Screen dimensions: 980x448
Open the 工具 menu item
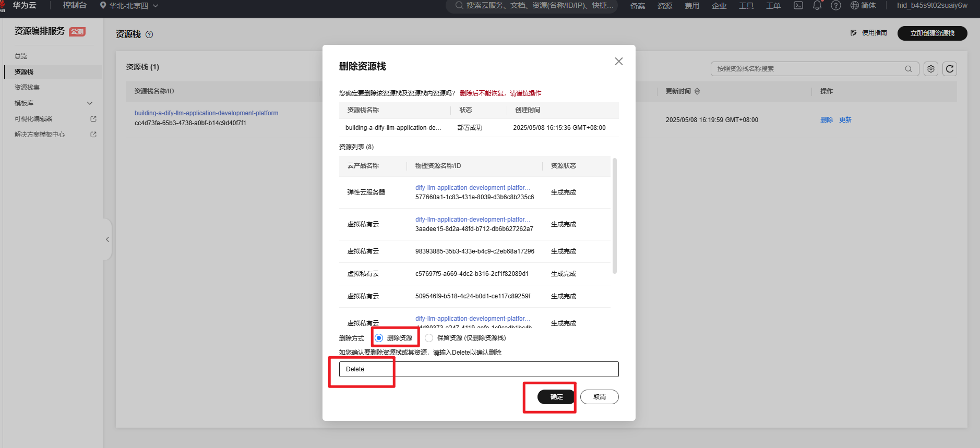click(746, 6)
